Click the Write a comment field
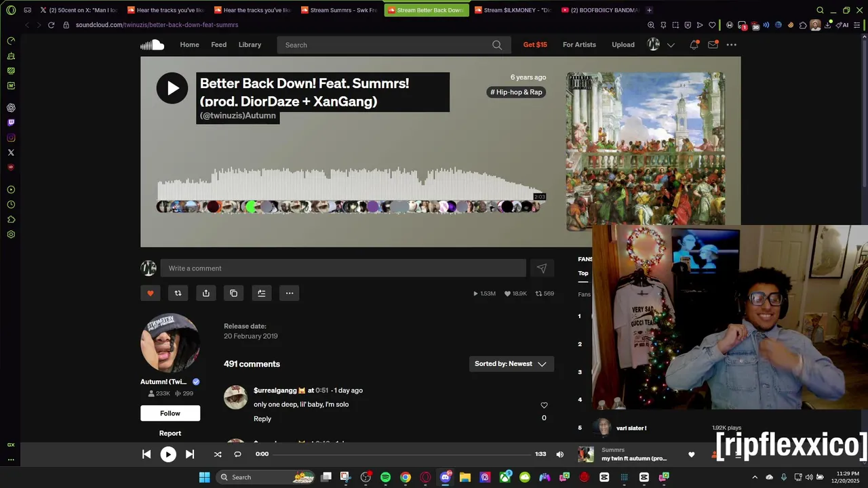Screen dimensions: 868x488 343,268
